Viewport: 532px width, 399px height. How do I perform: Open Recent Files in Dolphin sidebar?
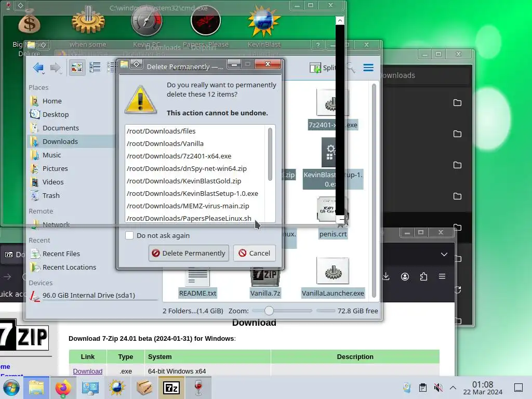61,254
